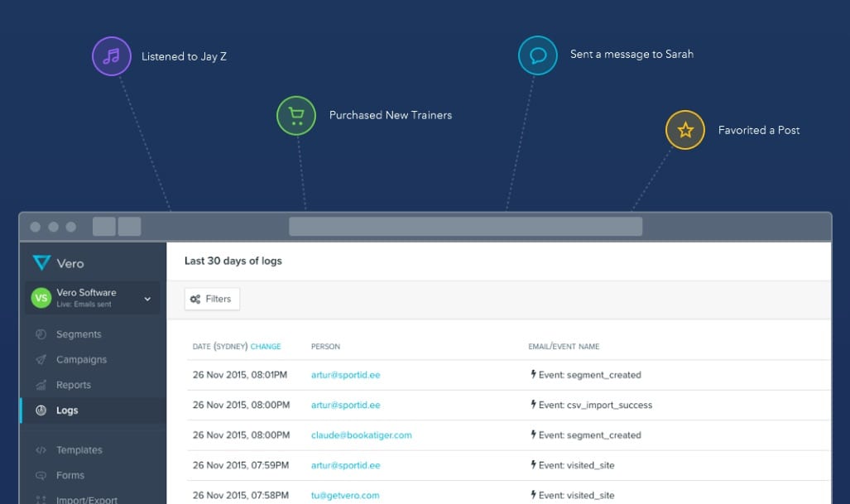This screenshot has width=850, height=504.
Task: Click the lightning icon in the claude@bookatiger.com row
Action: pyautogui.click(x=533, y=434)
